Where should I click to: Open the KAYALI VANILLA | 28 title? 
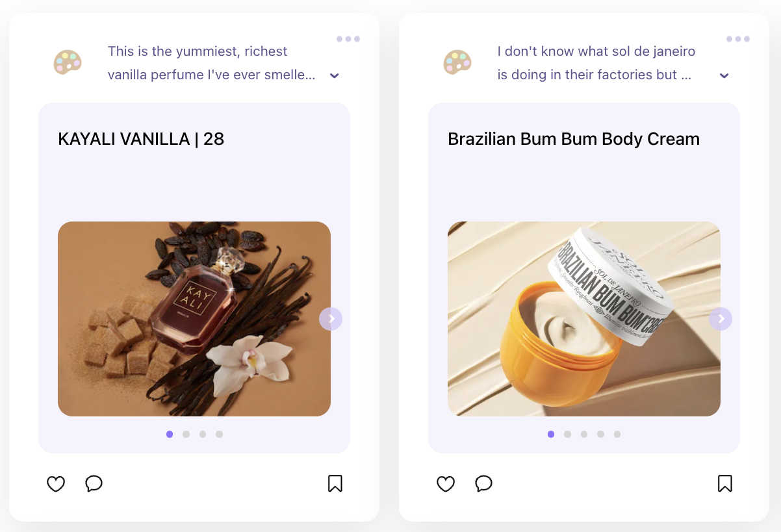tap(141, 139)
